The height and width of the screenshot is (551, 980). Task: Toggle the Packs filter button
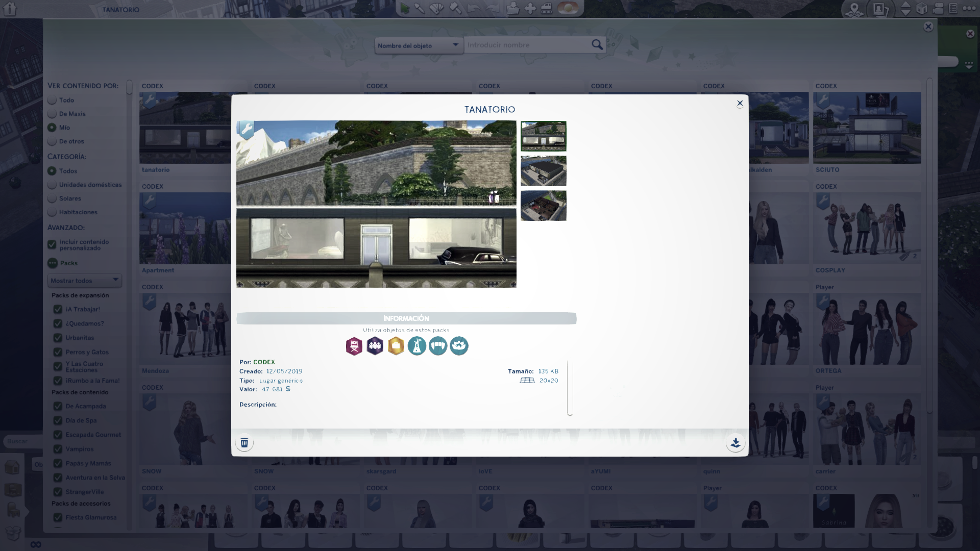(53, 263)
